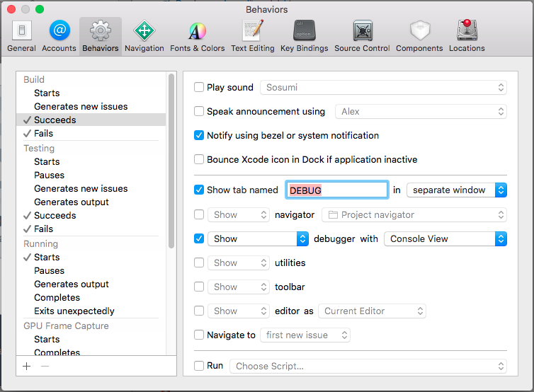Open the Key Bindings preferences pane

[x=305, y=36]
